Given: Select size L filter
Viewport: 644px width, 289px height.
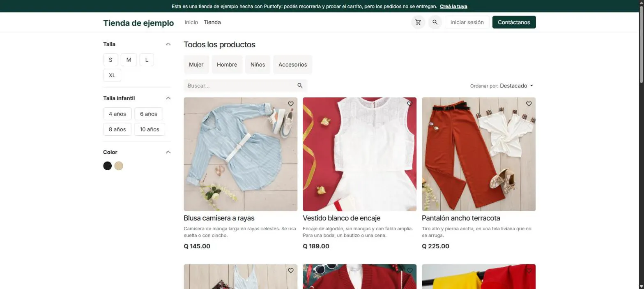Looking at the screenshot, I should (x=147, y=60).
